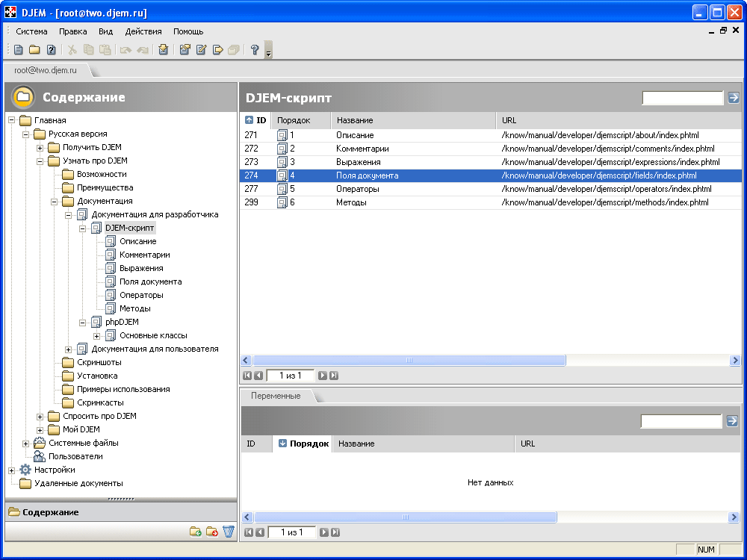The height and width of the screenshot is (560, 747).
Task: Go to last page in upper table pager
Action: 334,376
